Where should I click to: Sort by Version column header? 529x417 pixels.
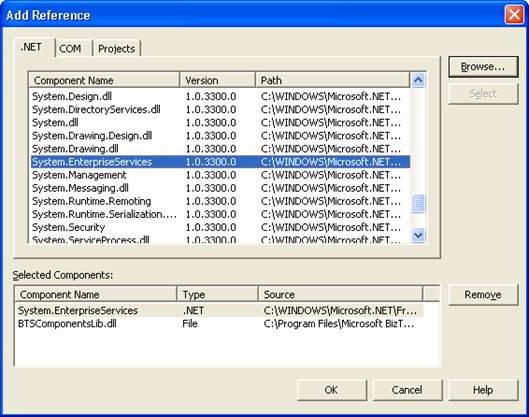tap(217, 80)
